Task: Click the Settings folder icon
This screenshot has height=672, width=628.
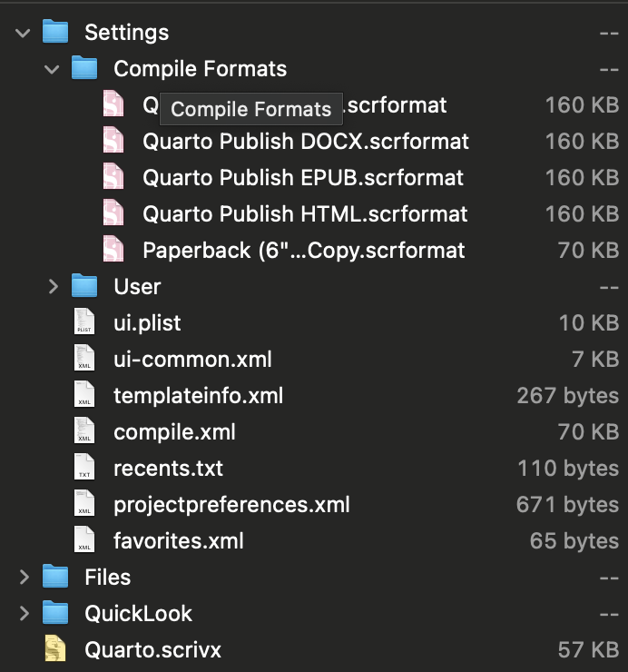Action: [55, 32]
